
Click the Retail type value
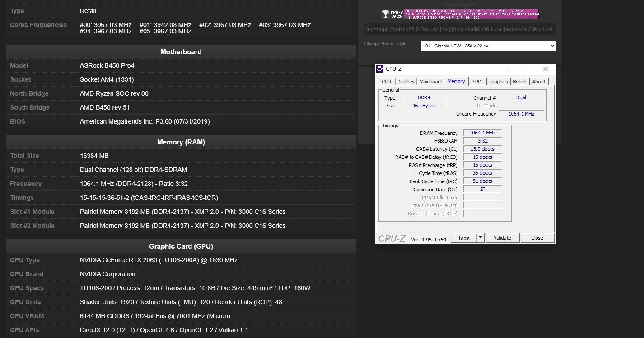pos(88,11)
